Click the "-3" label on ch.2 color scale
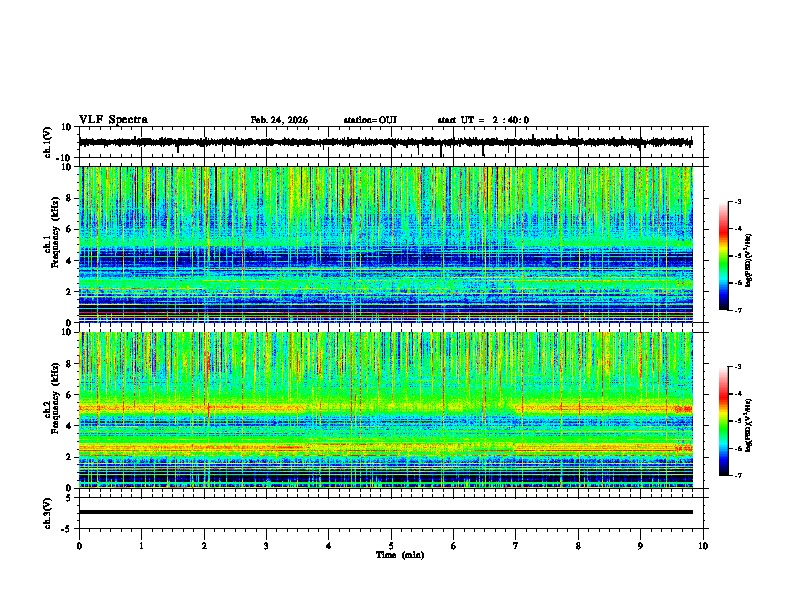The image size is (792, 612). click(737, 367)
